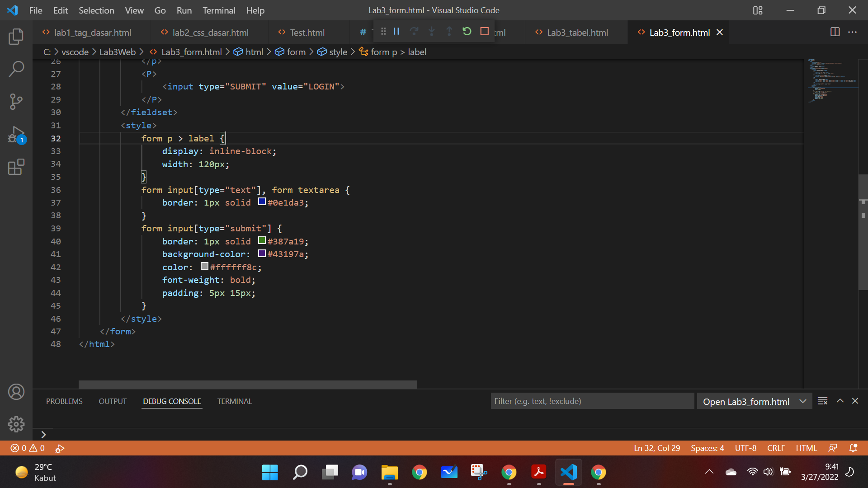Viewport: 868px width, 488px height.
Task: Open the Extensions view
Action: (x=16, y=167)
